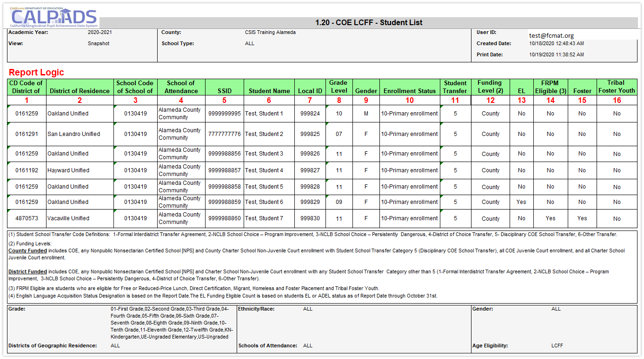Select Local ID 999830
The height and width of the screenshot is (359, 644).
click(310, 218)
